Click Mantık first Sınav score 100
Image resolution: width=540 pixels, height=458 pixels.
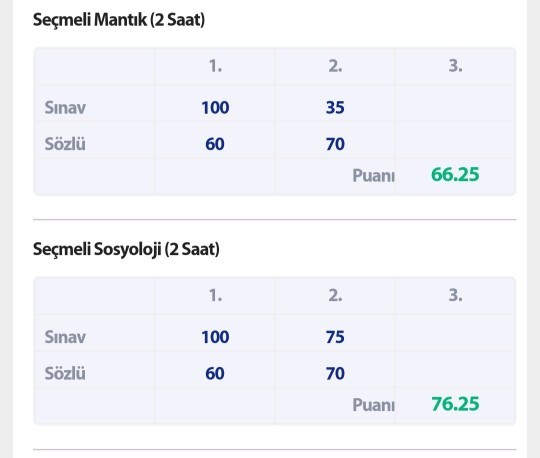[x=215, y=107]
